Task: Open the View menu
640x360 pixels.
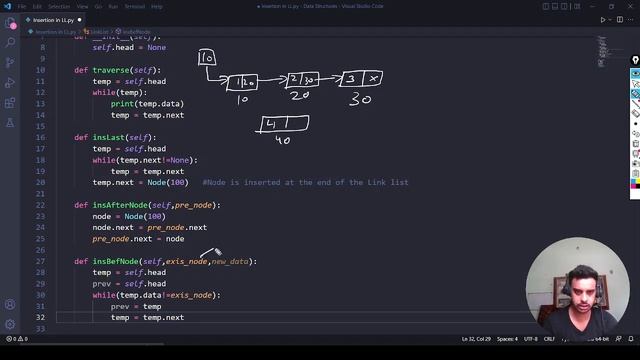Action: coord(82,7)
